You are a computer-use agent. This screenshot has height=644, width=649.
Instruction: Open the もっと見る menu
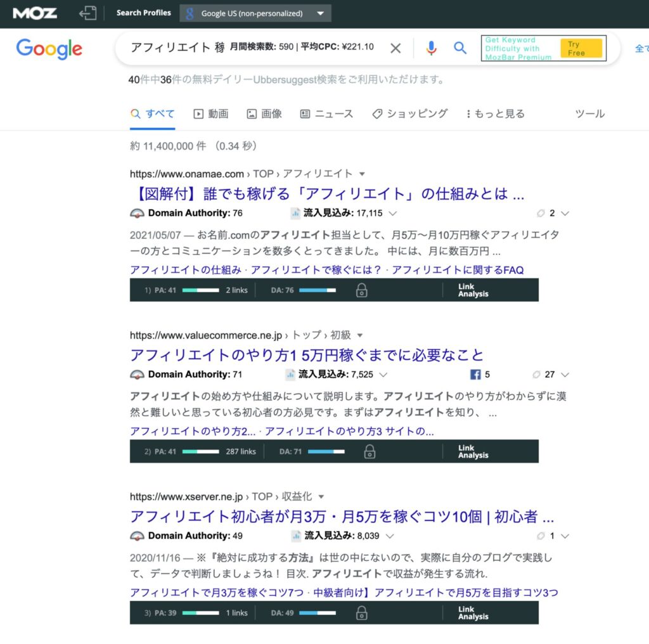point(496,114)
